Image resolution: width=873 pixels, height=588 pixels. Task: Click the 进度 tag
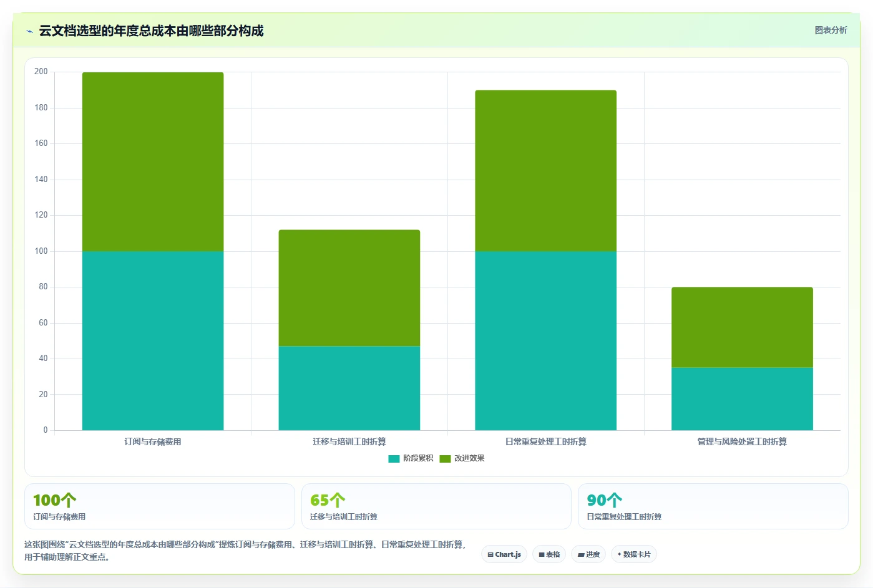pyautogui.click(x=588, y=554)
